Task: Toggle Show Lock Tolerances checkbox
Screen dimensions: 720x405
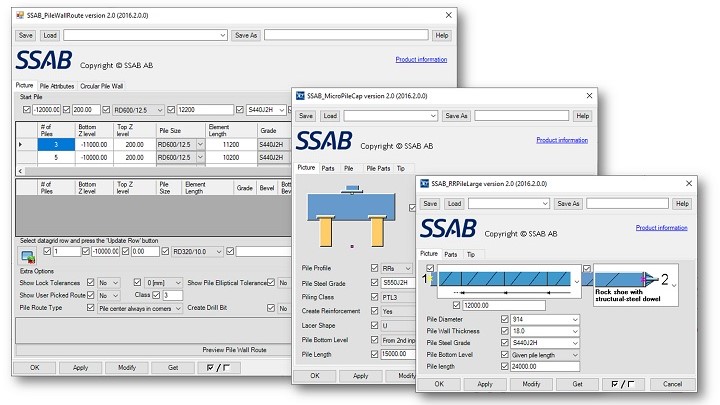Action: pos(90,282)
